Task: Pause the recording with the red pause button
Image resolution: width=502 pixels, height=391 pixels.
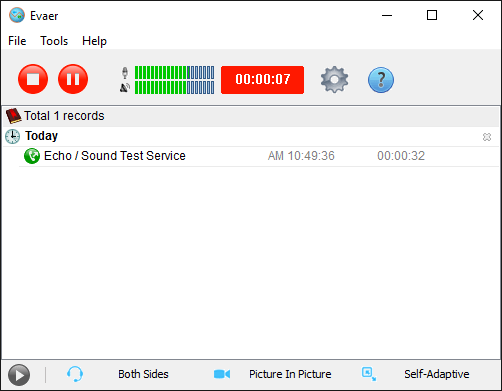Action: 73,79
